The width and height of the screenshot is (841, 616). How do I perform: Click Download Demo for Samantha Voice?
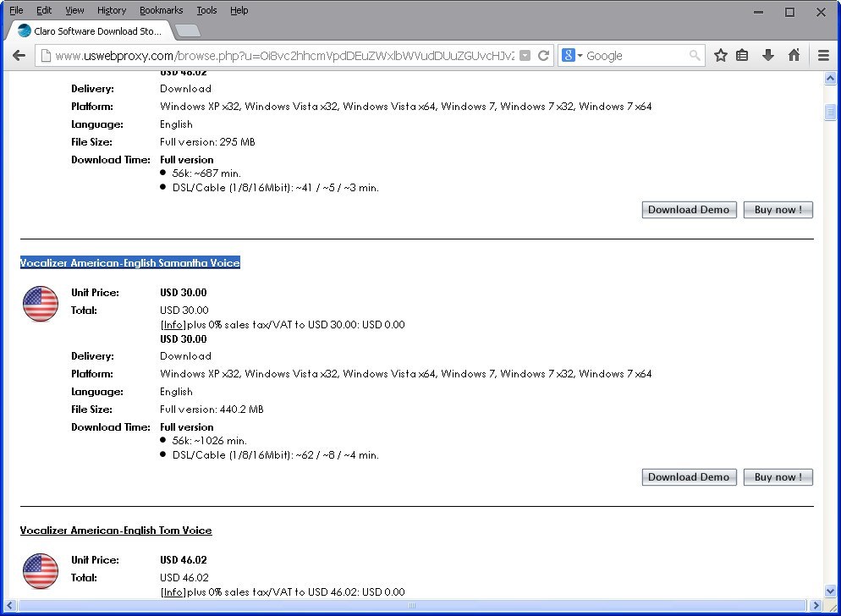click(x=689, y=477)
